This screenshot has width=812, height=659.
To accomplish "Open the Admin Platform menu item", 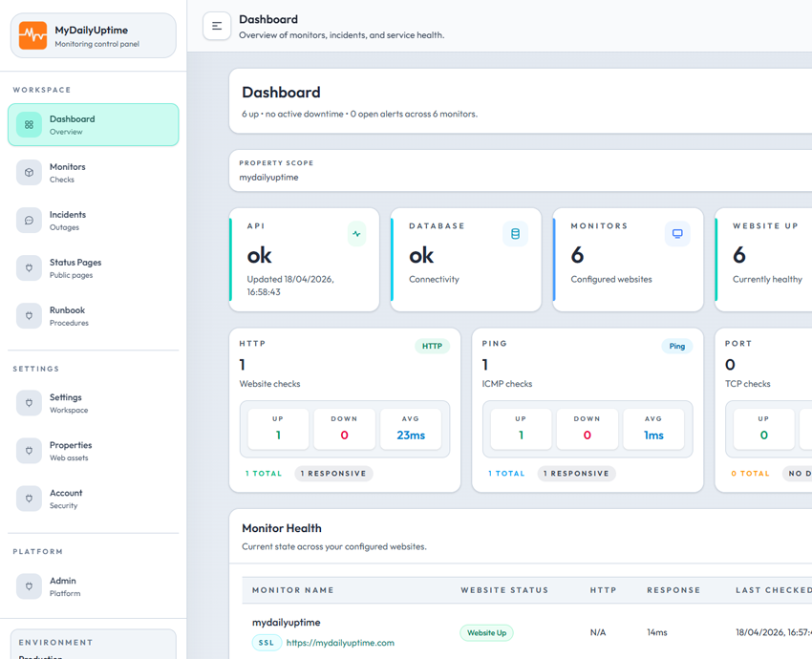I will (94, 586).
